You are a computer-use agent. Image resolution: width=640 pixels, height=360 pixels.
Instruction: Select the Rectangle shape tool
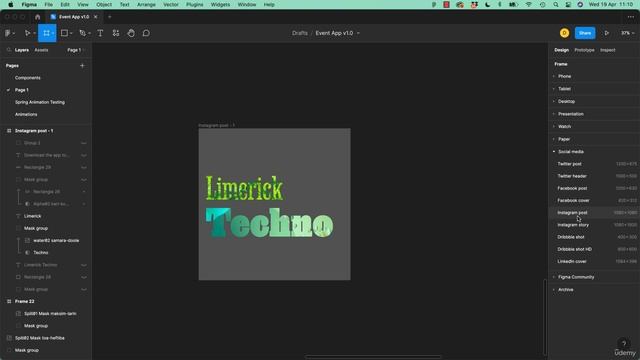pyautogui.click(x=64, y=33)
